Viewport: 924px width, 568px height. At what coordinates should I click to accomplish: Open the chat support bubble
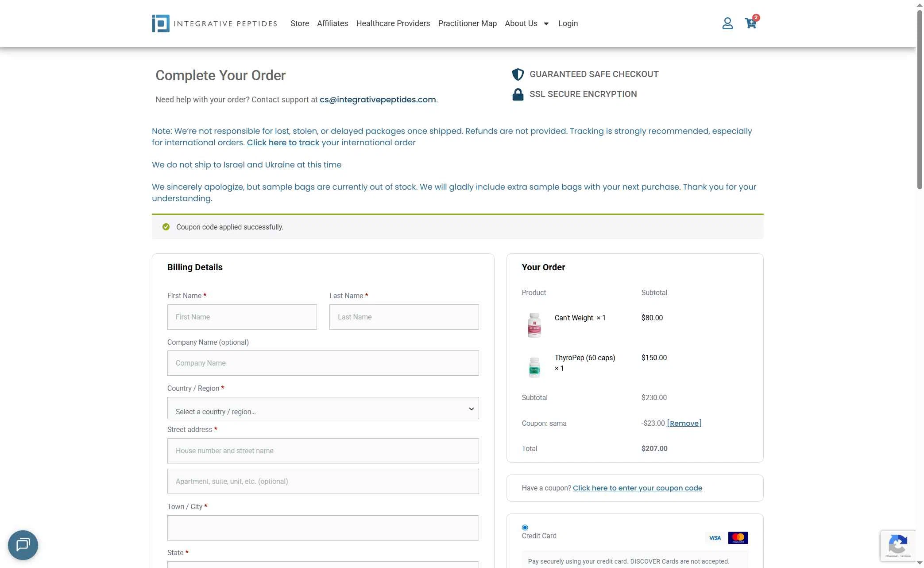pos(23,545)
